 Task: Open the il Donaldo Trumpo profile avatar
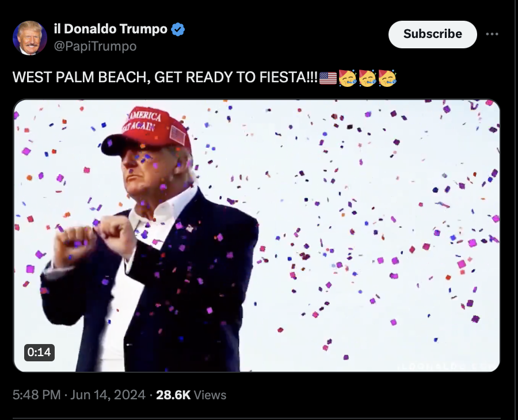point(30,37)
